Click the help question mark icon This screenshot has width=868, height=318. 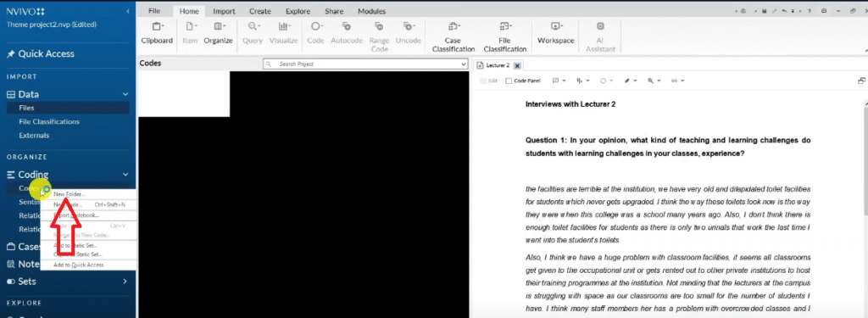[810, 11]
